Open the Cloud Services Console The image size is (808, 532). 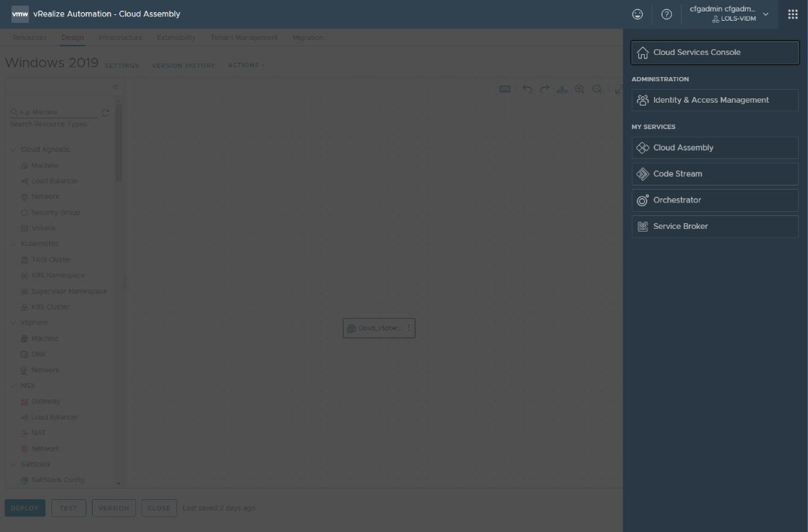tap(715, 53)
